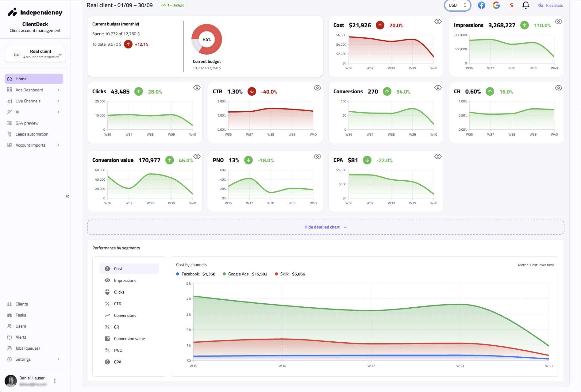Click the Users sidebar icon

tap(10, 326)
